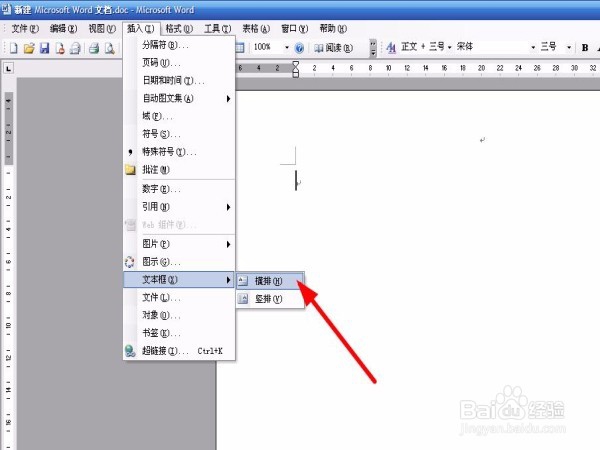
Task: Click the font size field 三号
Action: coord(551,47)
